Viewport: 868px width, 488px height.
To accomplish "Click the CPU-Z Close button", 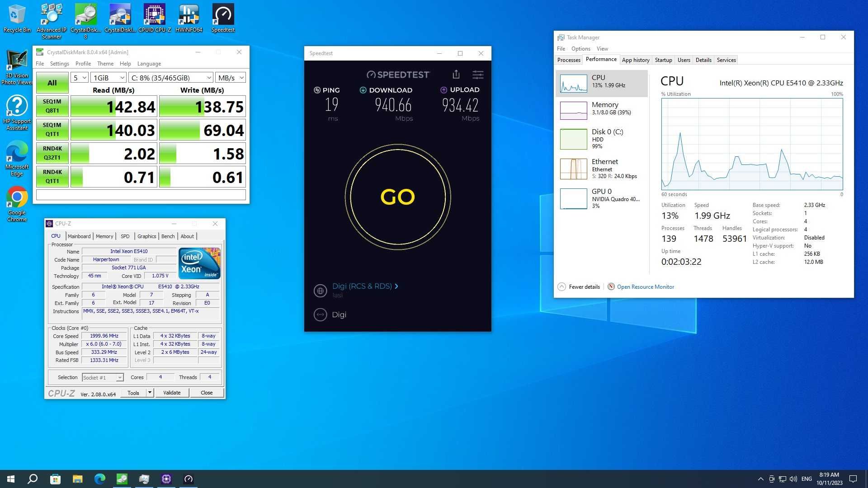I will coord(207,393).
